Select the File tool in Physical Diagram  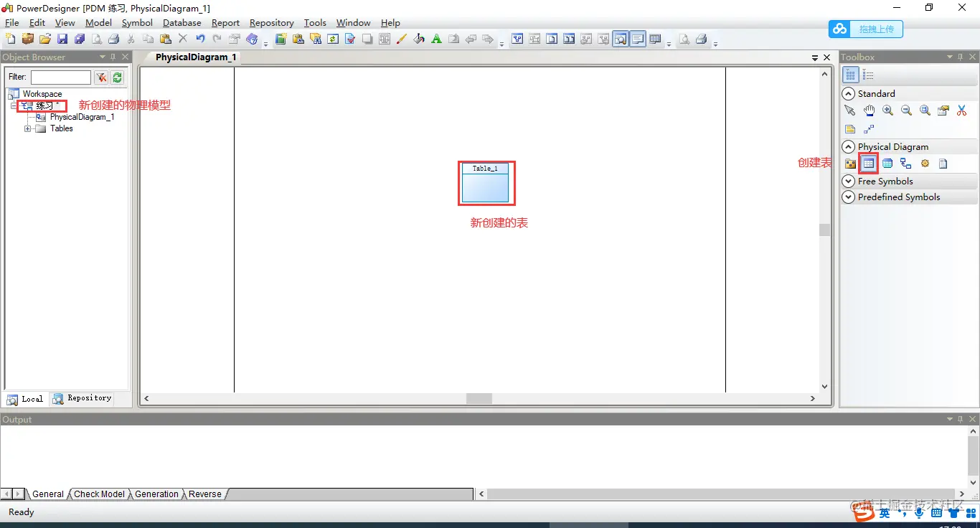click(943, 164)
